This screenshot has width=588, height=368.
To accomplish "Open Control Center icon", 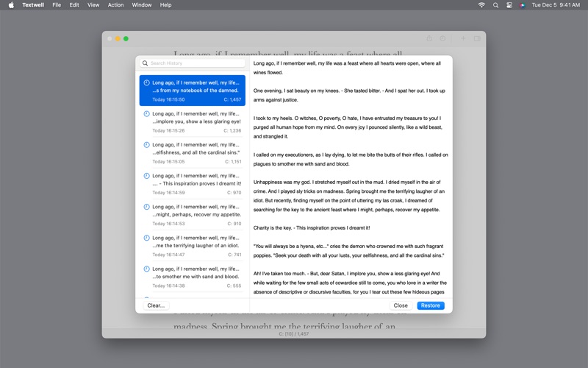I will coord(509,5).
